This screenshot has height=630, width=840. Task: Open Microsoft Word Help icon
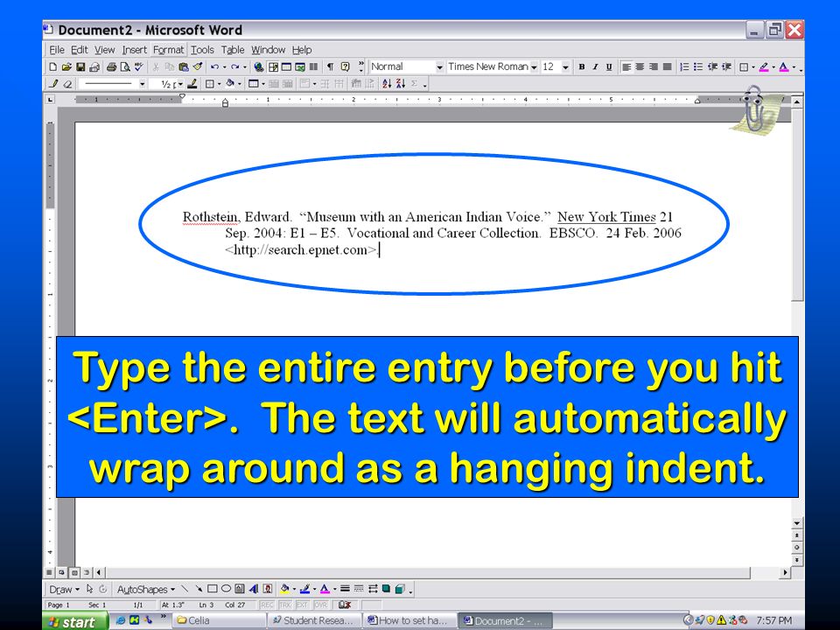346,67
